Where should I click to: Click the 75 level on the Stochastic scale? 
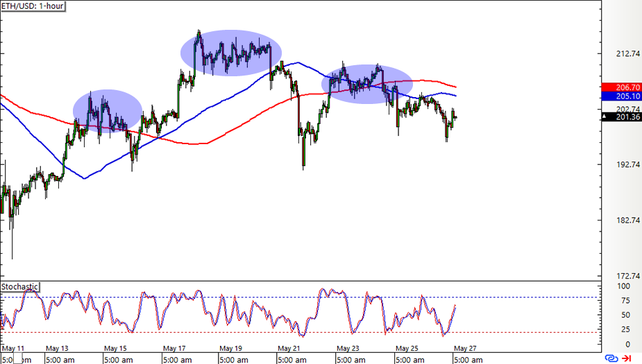pyautogui.click(x=625, y=301)
